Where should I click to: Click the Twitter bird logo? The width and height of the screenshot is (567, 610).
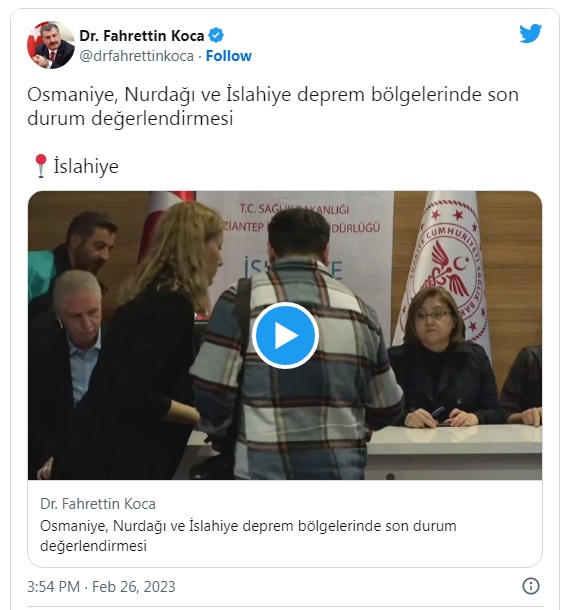(x=530, y=33)
